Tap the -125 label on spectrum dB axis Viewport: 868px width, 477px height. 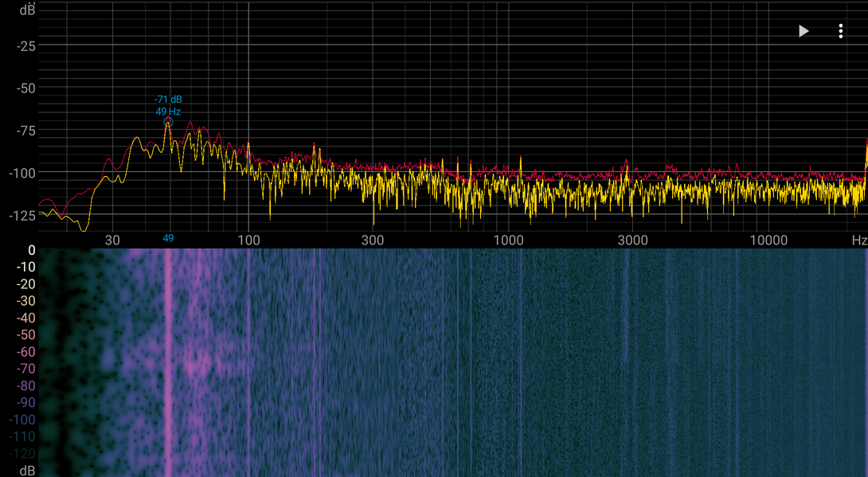pos(23,216)
